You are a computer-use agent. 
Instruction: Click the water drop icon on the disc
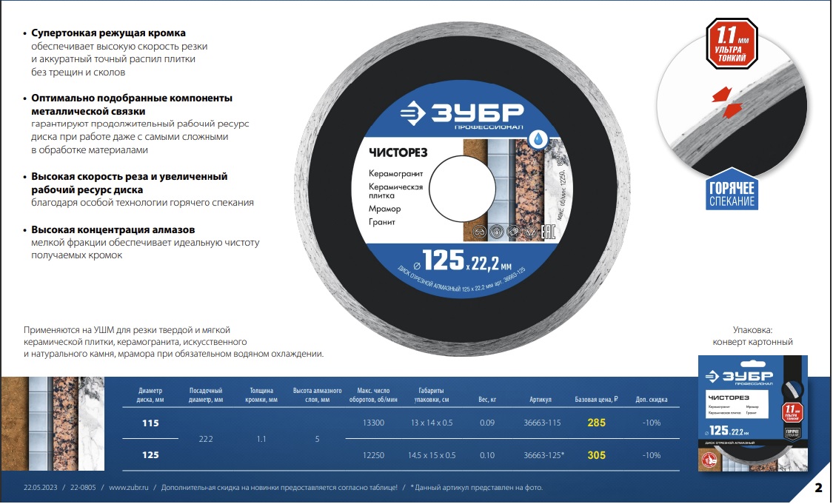(x=539, y=139)
